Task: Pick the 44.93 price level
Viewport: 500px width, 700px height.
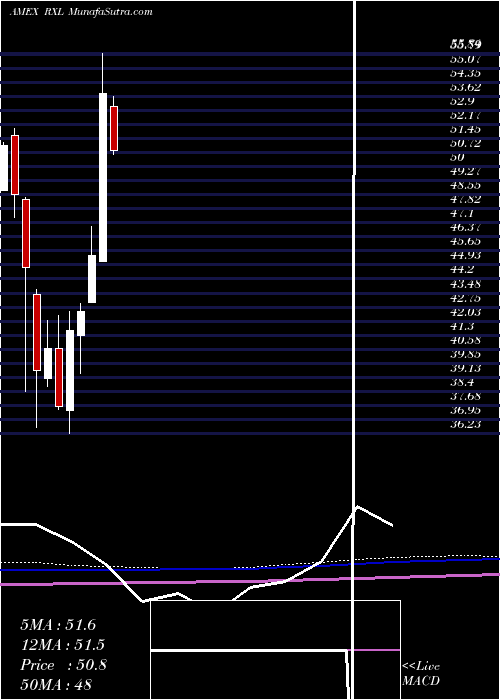Action: click(465, 255)
